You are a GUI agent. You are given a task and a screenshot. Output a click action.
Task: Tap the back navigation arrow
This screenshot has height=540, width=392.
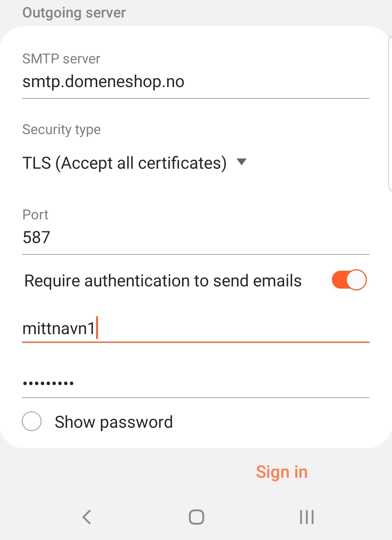[x=87, y=517]
